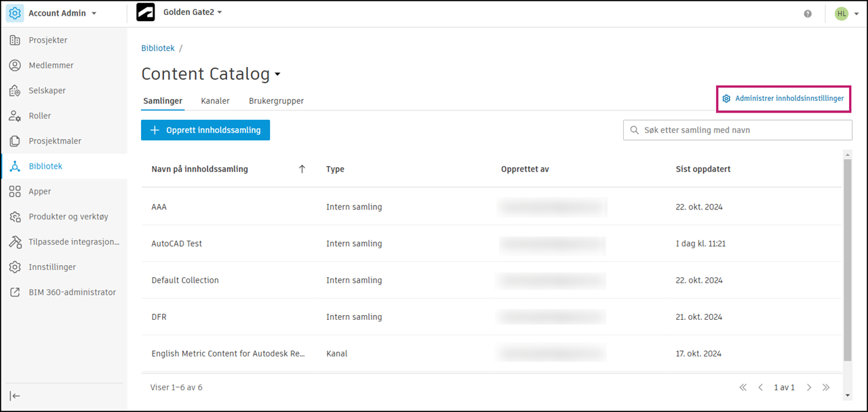The width and height of the screenshot is (868, 412).
Task: Click the Selskaper sidebar icon
Action: [15, 91]
